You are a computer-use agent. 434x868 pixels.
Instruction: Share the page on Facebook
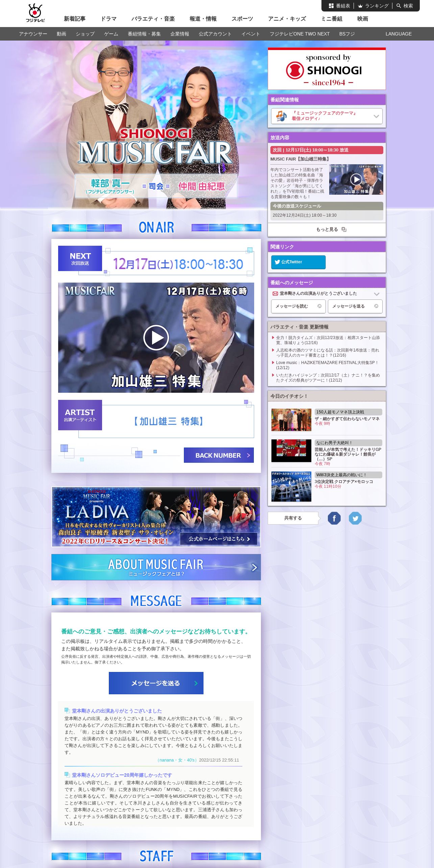point(334,518)
